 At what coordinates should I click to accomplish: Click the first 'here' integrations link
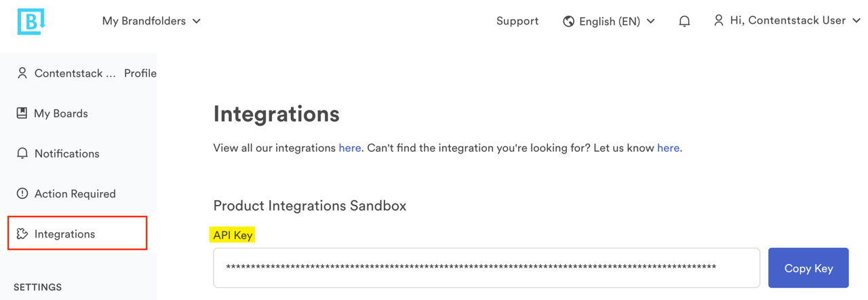350,147
